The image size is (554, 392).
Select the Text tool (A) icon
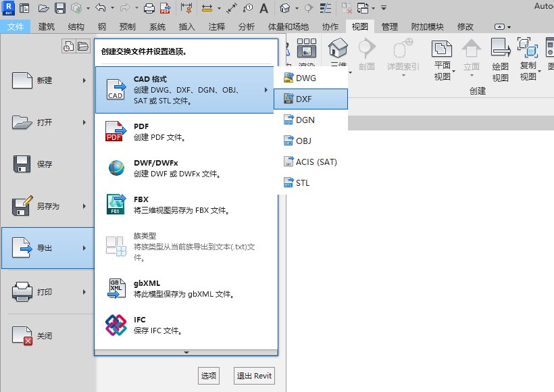click(x=263, y=9)
